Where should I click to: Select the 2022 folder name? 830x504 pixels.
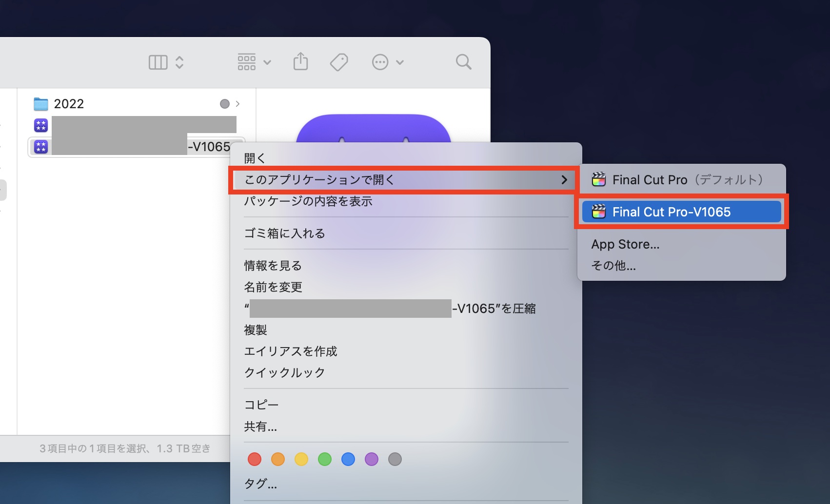click(x=69, y=104)
